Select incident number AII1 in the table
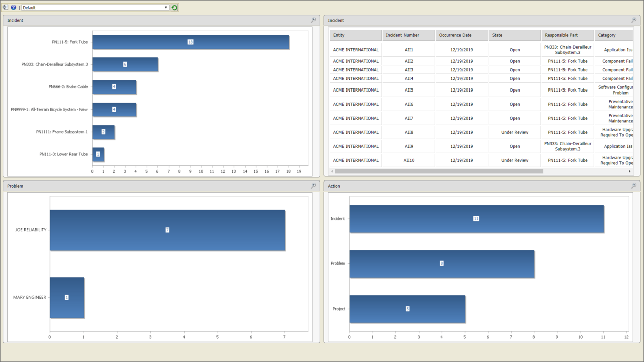The image size is (644, 362). (408, 50)
